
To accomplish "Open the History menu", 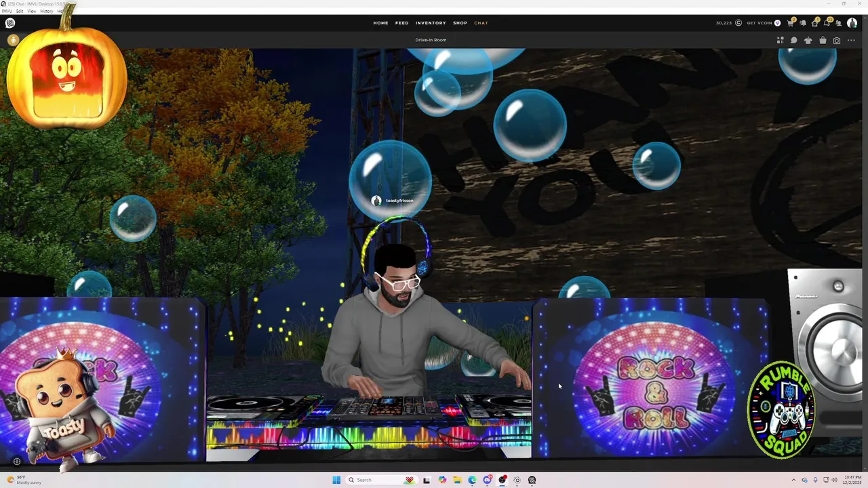I will click(47, 12).
